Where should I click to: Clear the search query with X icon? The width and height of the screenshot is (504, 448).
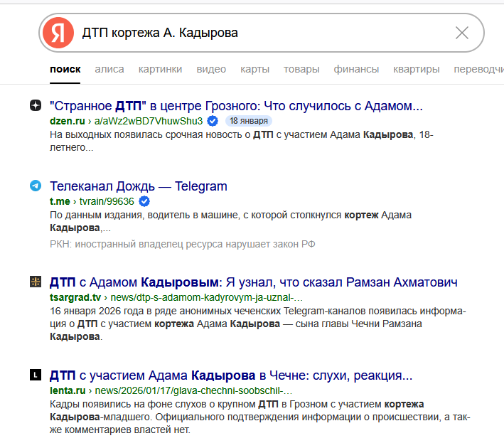coord(461,33)
